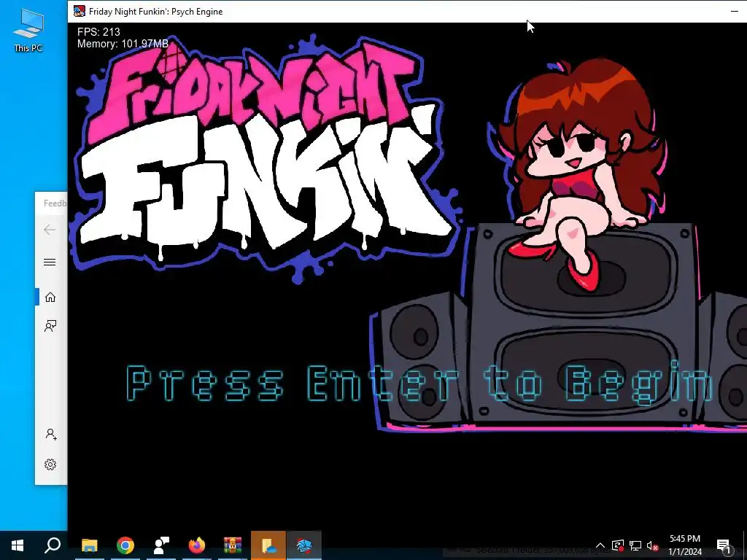
Task: Open File Explorer from the taskbar
Action: 89,545
